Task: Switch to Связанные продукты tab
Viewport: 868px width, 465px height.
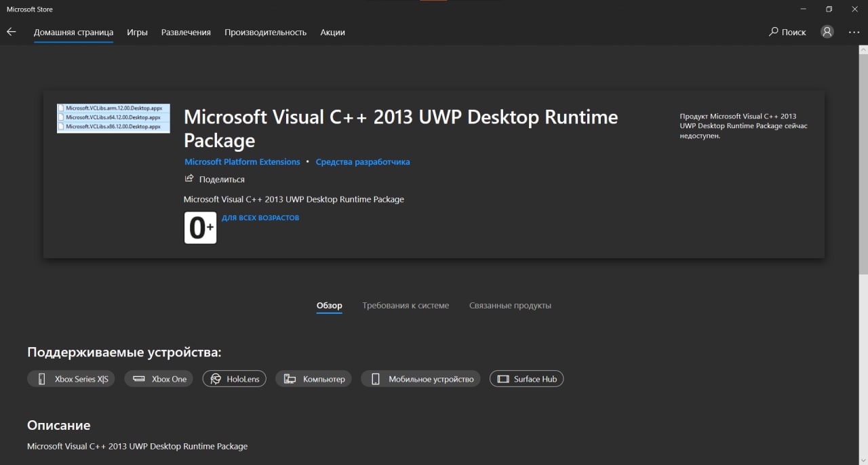Action: (510, 306)
